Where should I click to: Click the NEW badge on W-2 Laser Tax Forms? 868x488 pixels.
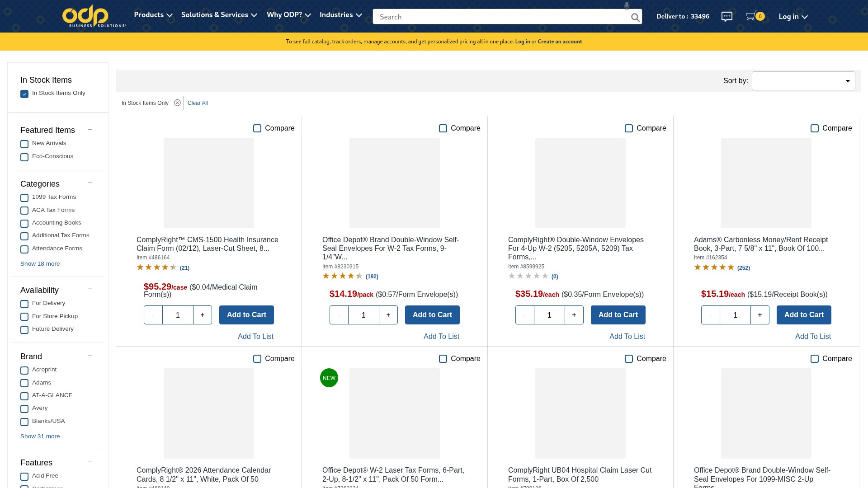click(329, 378)
